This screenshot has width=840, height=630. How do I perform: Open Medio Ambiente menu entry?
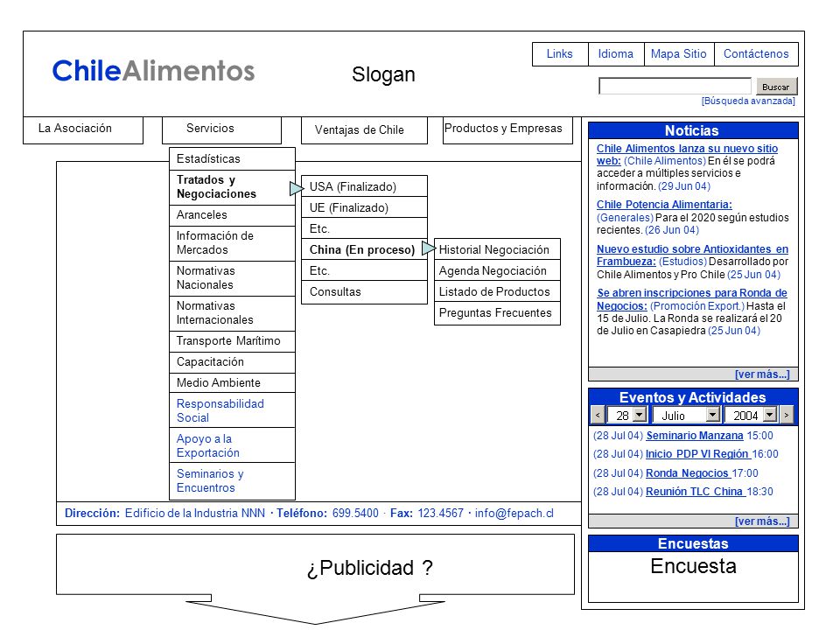click(232, 383)
